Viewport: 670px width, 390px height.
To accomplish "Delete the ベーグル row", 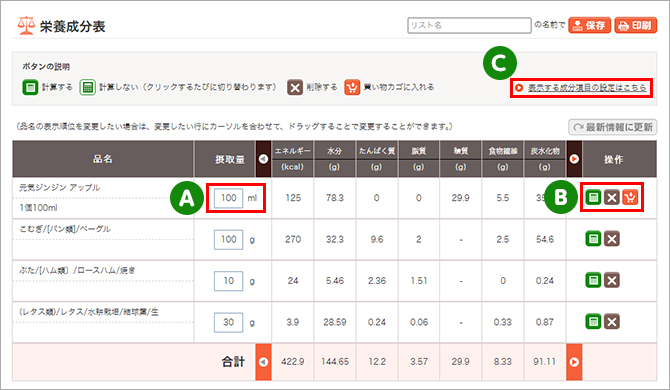I will (x=611, y=239).
